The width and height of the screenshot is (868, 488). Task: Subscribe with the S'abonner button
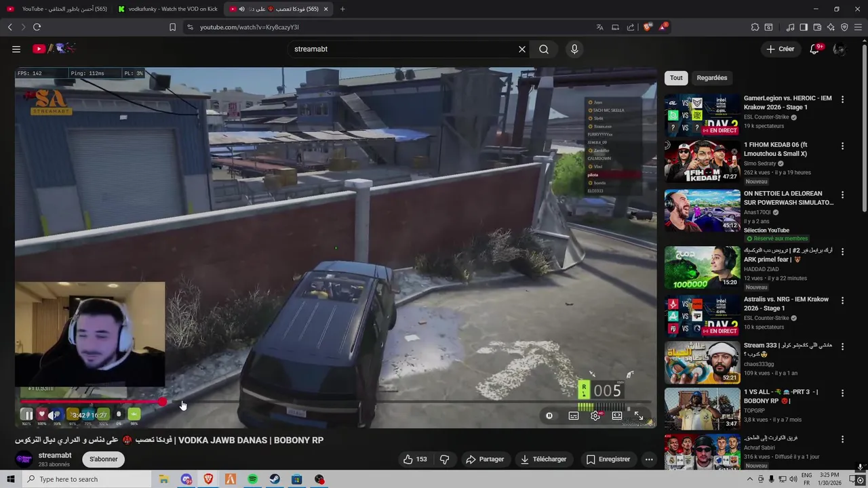(104, 459)
